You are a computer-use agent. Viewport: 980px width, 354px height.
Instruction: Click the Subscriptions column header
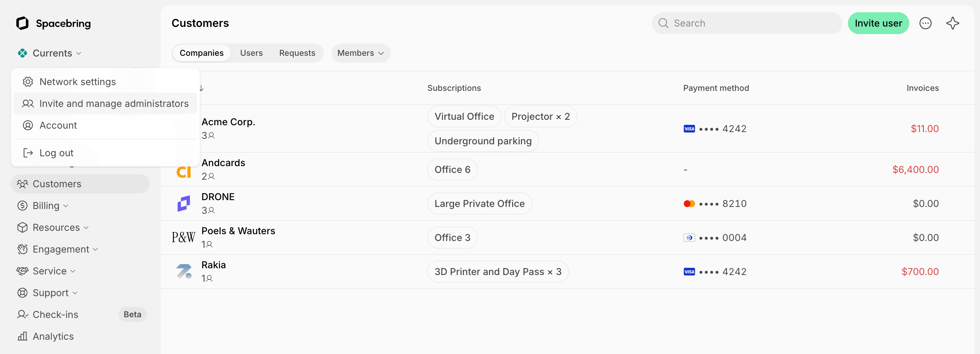(x=454, y=88)
